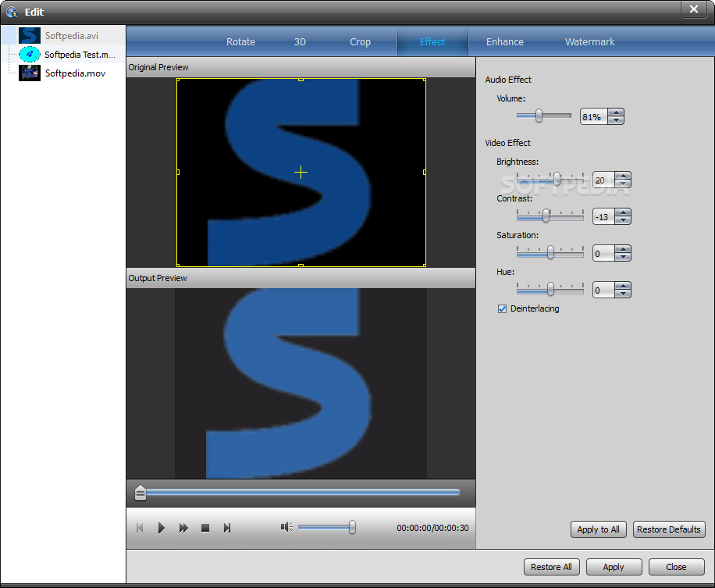Select Softpedia Test.m... in the file list
715x588 pixels.
[80, 55]
